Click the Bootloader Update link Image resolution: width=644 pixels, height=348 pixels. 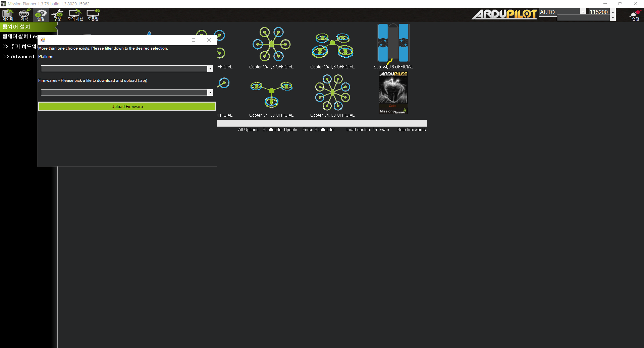click(x=280, y=130)
